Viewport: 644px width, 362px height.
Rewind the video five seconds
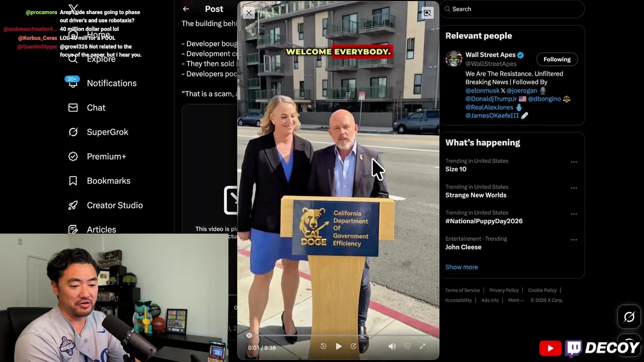pyautogui.click(x=324, y=346)
